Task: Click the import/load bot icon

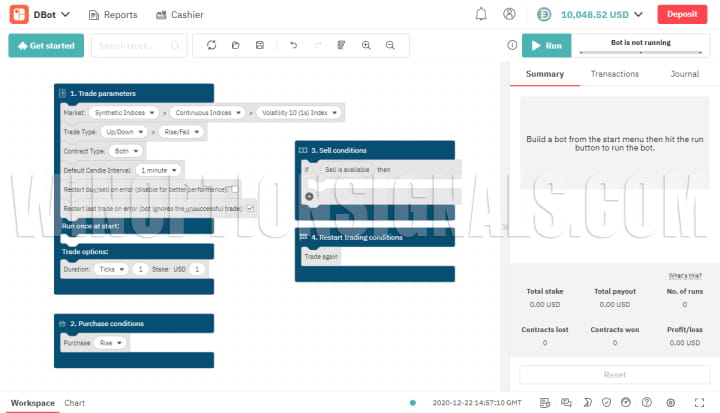Action: (x=236, y=46)
